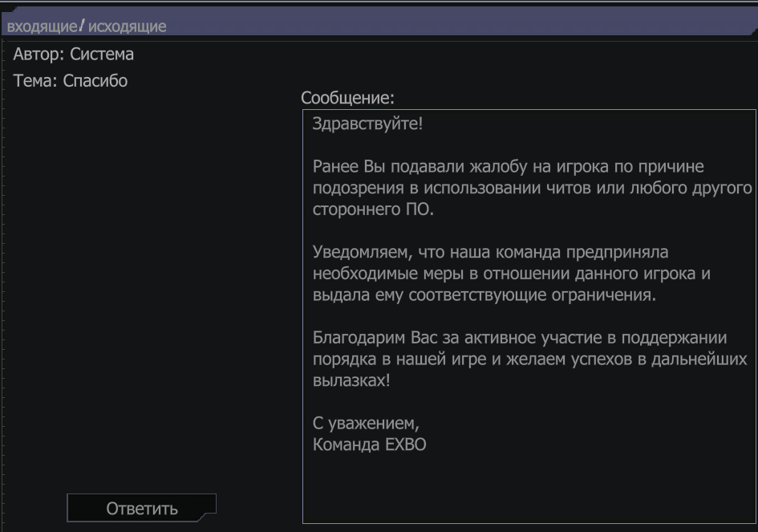Screen dimensions: 758x532
Task: Select the author line 'Автор: Система'
Action: click(x=74, y=55)
